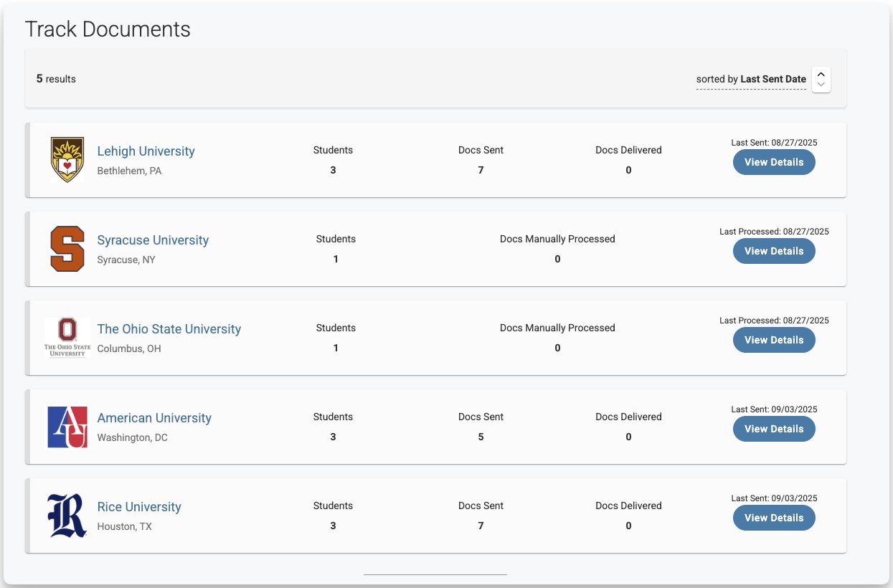
Task: Click 'Last Sent: 09/03/2025' on Rice University row
Action: coord(774,498)
